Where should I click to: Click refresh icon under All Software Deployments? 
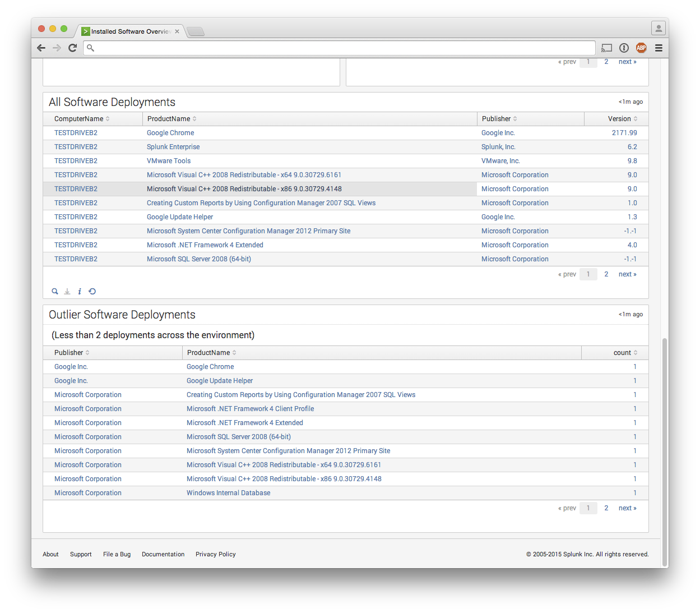click(92, 292)
